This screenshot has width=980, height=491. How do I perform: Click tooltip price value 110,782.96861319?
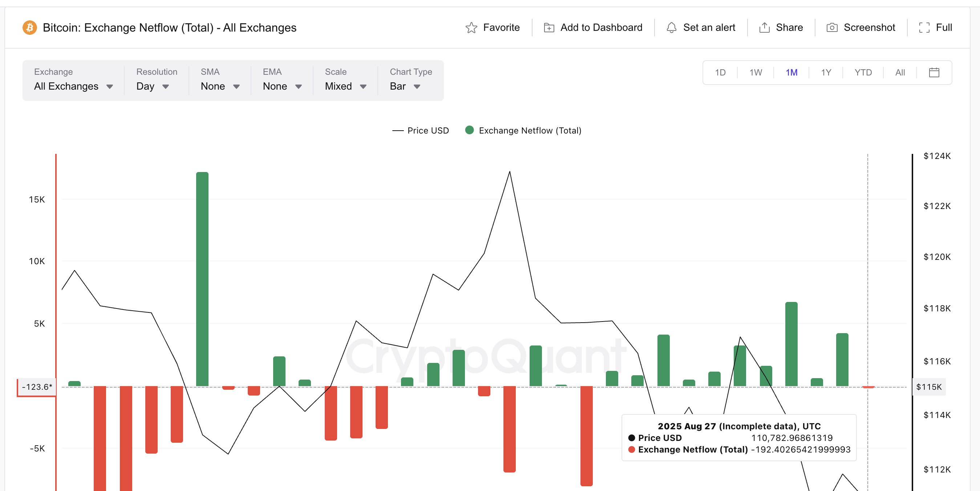792,438
